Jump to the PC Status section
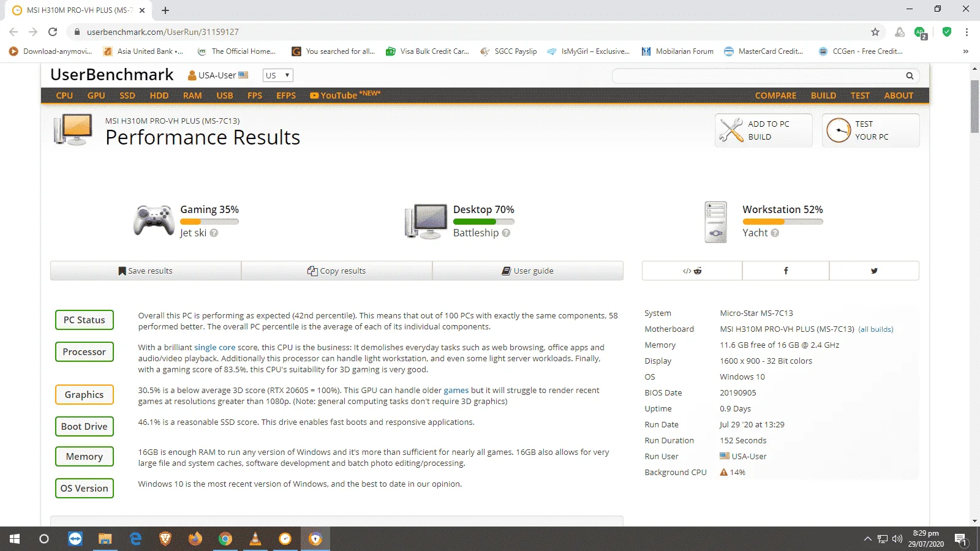 85,320
